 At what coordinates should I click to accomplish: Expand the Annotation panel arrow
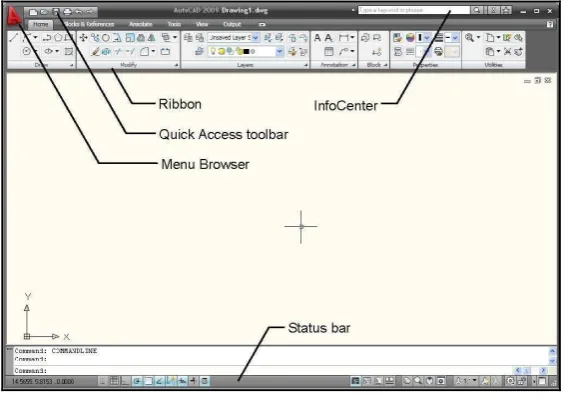click(354, 65)
